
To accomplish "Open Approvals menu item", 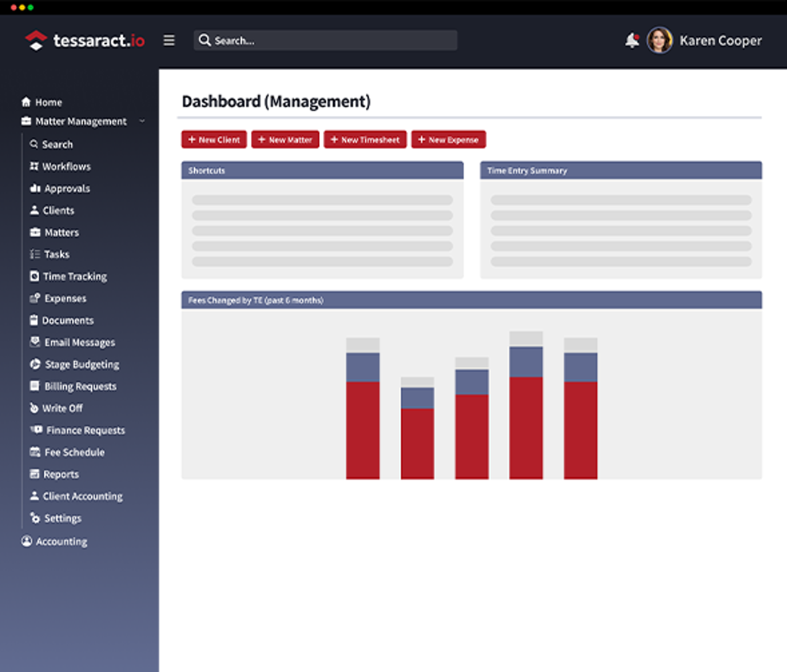I will pyautogui.click(x=67, y=188).
